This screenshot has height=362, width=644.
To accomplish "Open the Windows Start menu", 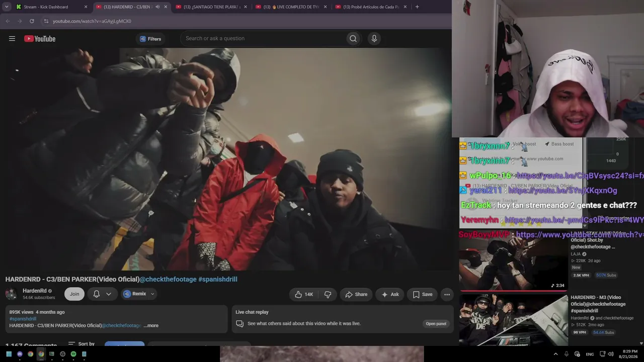I will (9, 354).
